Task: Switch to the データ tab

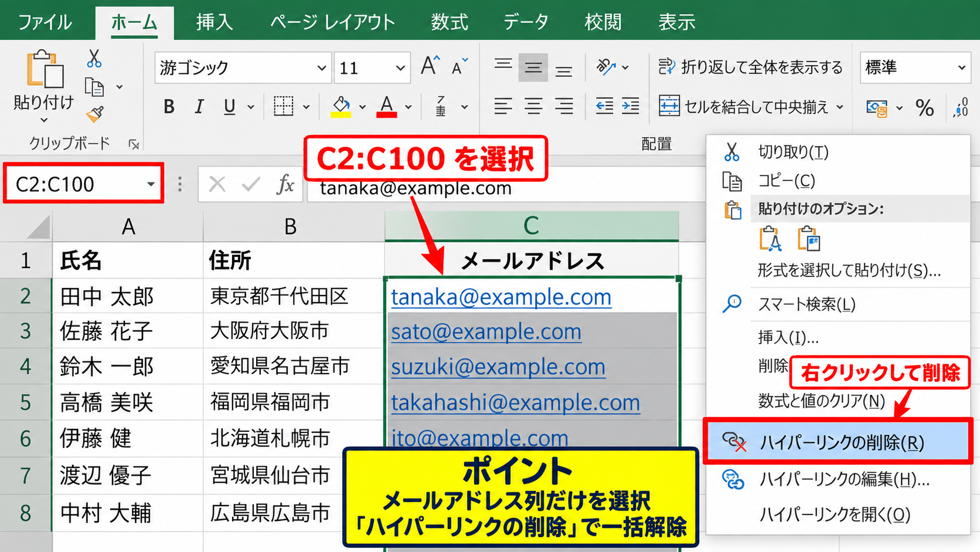Action: [x=526, y=22]
